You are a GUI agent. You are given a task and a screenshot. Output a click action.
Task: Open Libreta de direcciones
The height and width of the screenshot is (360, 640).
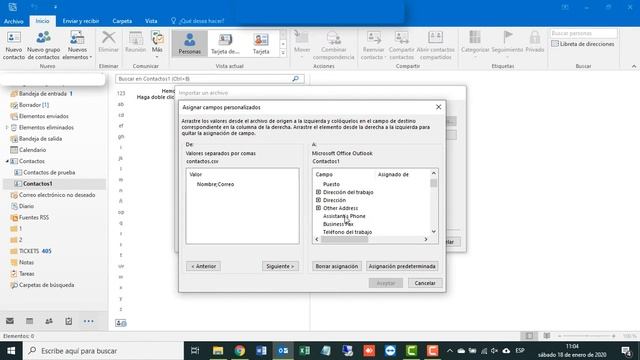tap(583, 44)
